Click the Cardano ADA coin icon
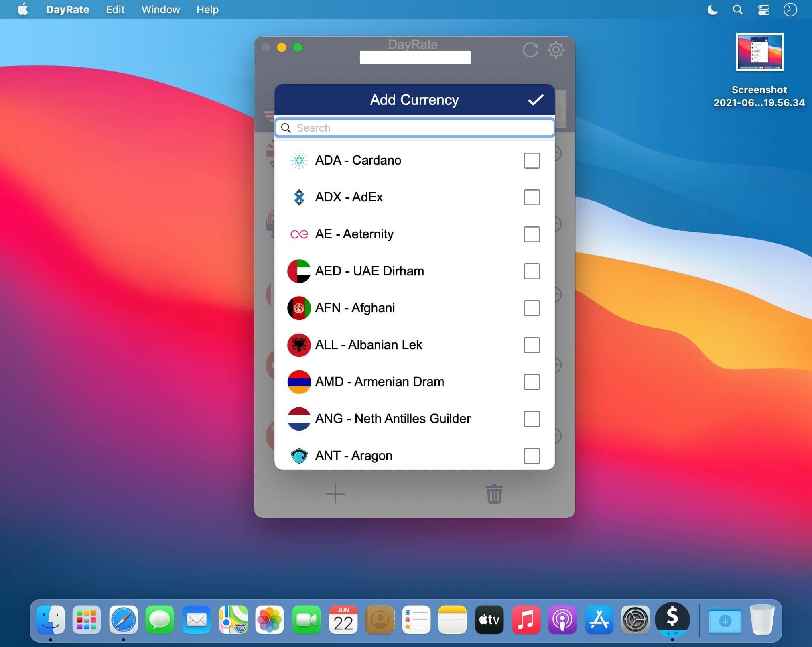 point(299,161)
